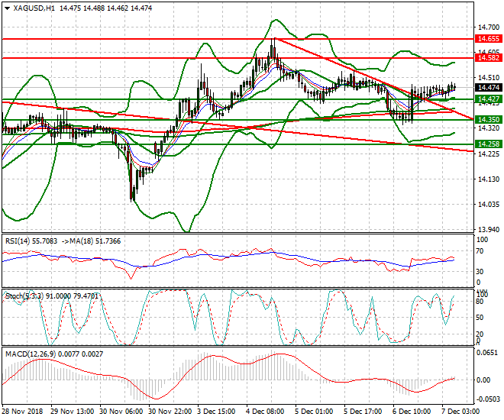
Task: Click the current price label 14.474
Action: tap(489, 87)
